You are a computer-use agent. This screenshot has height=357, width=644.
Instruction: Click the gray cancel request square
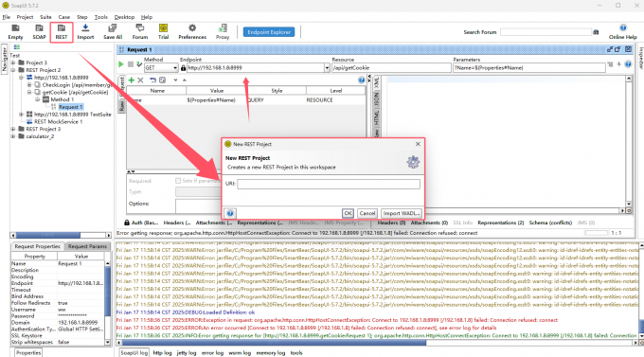130,64
